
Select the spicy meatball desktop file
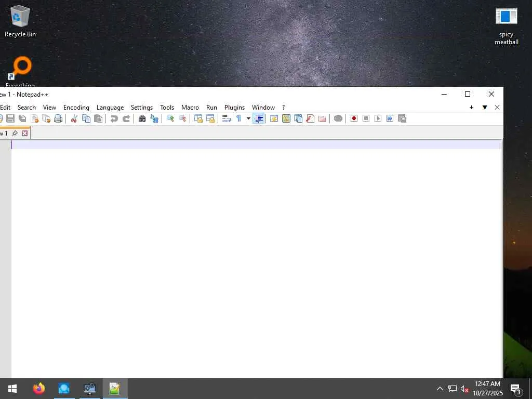coord(506,26)
